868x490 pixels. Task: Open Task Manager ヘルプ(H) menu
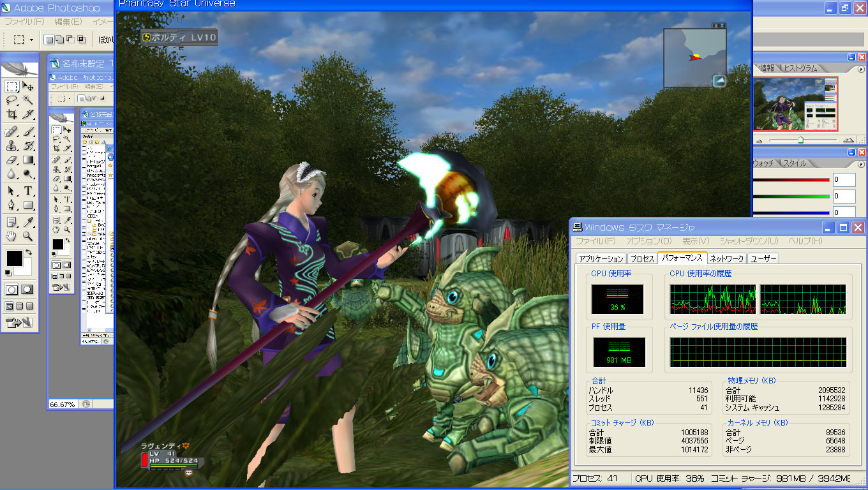[805, 241]
